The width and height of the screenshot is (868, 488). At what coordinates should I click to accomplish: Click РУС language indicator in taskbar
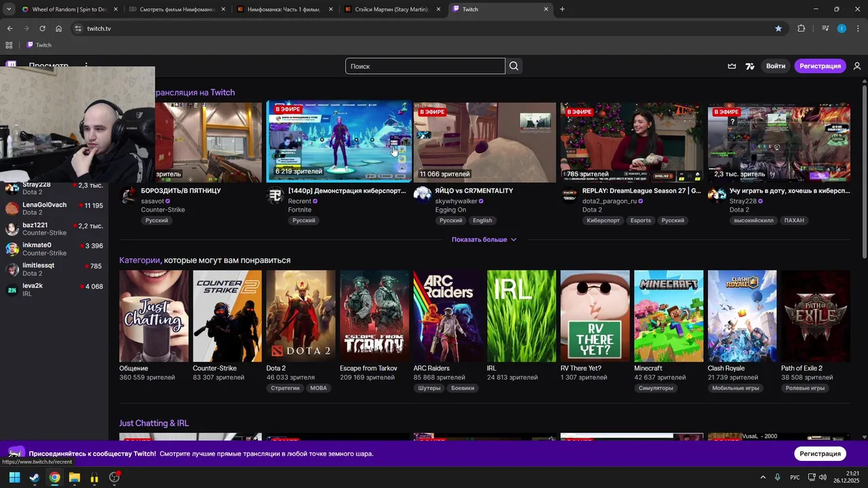pos(795,477)
